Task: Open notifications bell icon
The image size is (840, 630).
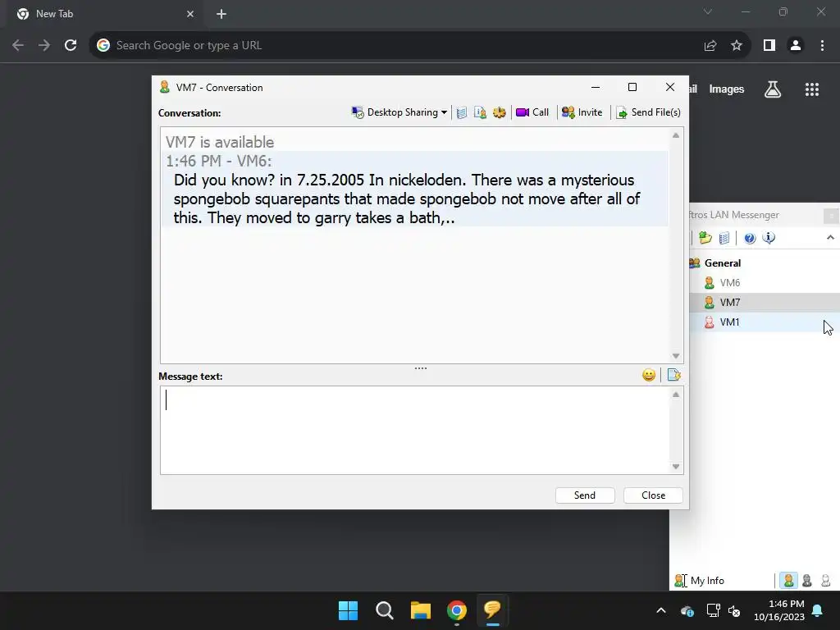Action: [x=818, y=610]
